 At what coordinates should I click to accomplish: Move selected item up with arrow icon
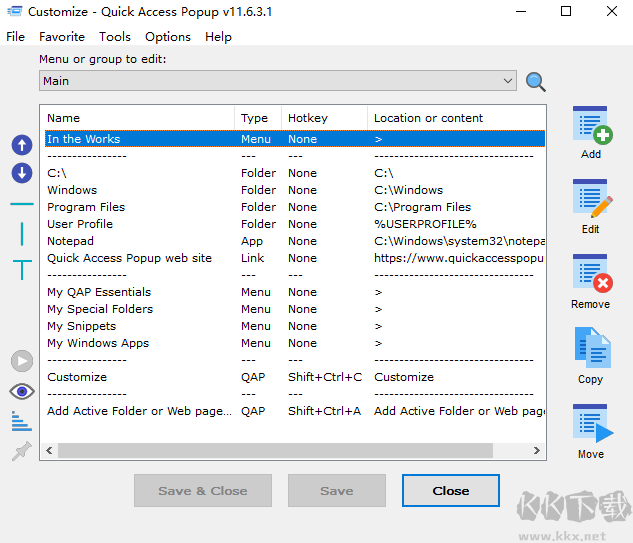tap(22, 145)
